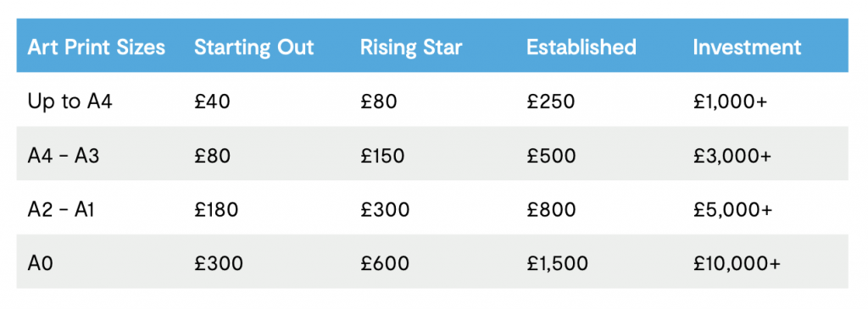This screenshot has height=309, width=868.
Task: Click the £150 Rising Star price
Action: click(x=382, y=157)
